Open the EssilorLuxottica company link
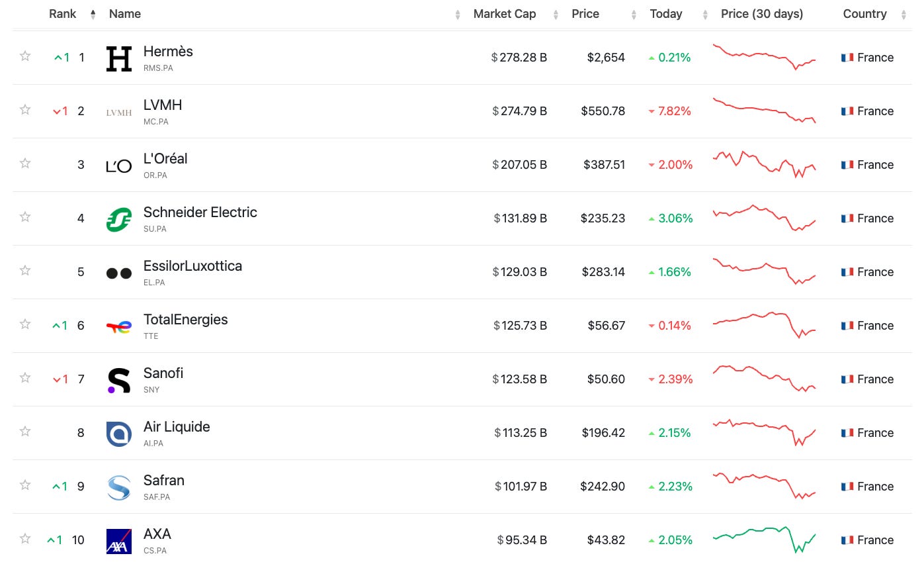 click(x=192, y=266)
